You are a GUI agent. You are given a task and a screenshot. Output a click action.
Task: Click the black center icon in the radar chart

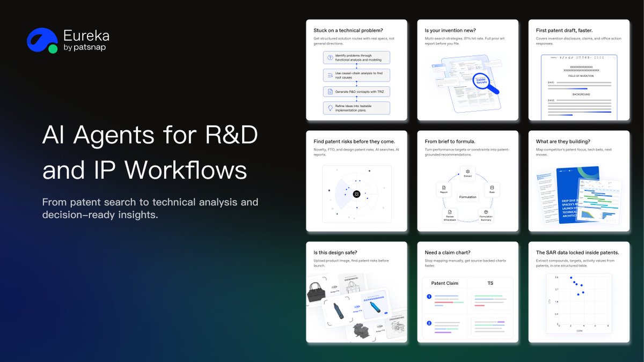click(x=356, y=194)
